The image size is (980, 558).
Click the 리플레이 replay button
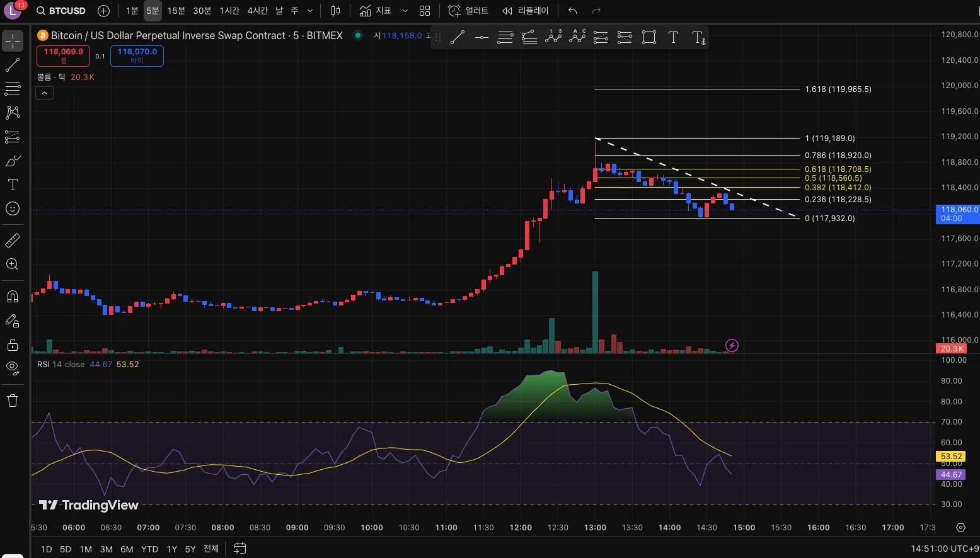click(526, 11)
